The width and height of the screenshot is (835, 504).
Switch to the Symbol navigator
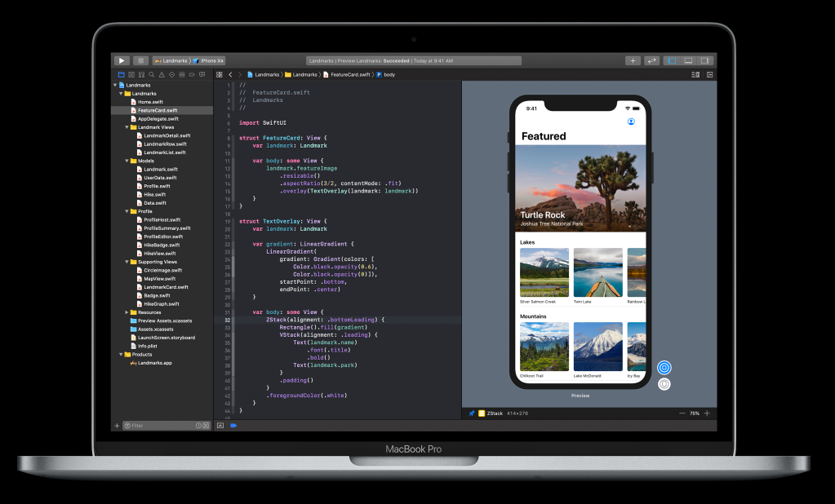[x=142, y=74]
